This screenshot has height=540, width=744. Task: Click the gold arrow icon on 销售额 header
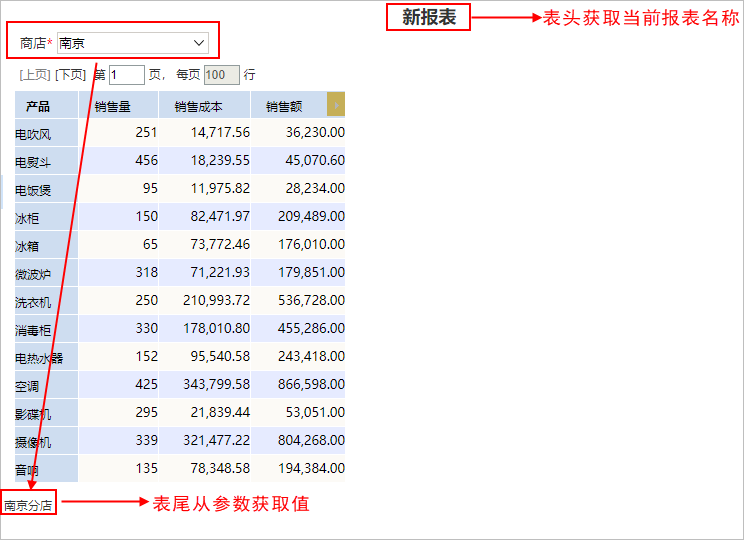(336, 104)
